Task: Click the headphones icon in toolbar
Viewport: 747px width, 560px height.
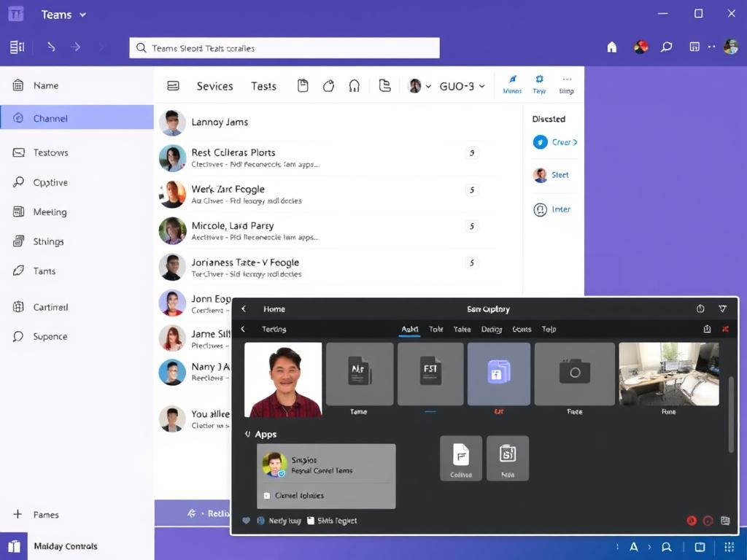Action: coord(354,86)
